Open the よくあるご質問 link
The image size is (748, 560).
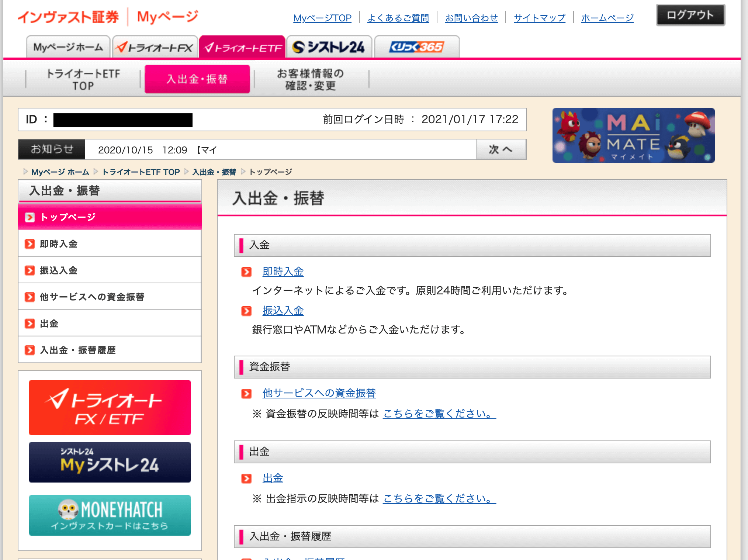pos(398,18)
